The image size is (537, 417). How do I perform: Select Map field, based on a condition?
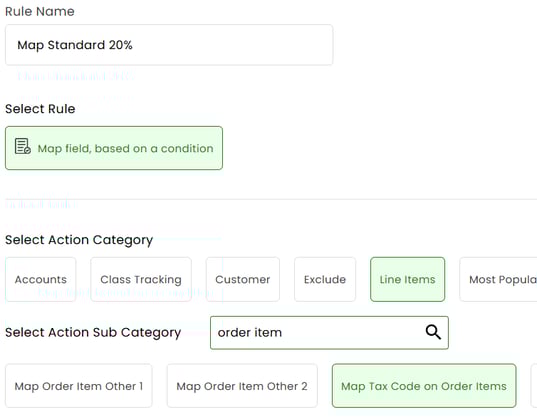coord(114,148)
